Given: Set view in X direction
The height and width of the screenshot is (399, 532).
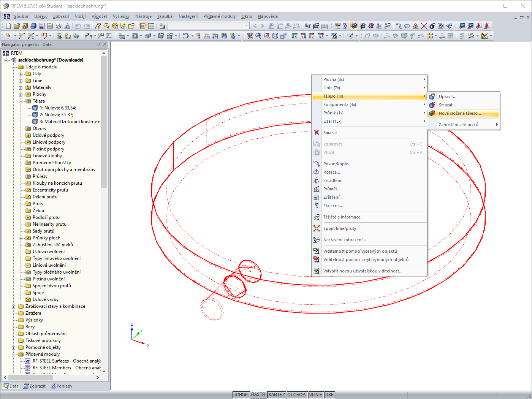Looking at the screenshot, I should (294, 36).
